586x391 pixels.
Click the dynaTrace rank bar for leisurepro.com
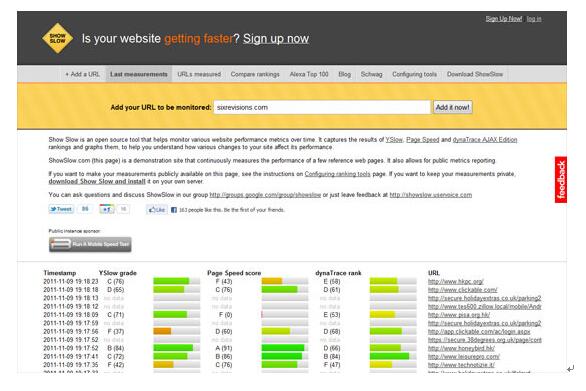(393, 357)
